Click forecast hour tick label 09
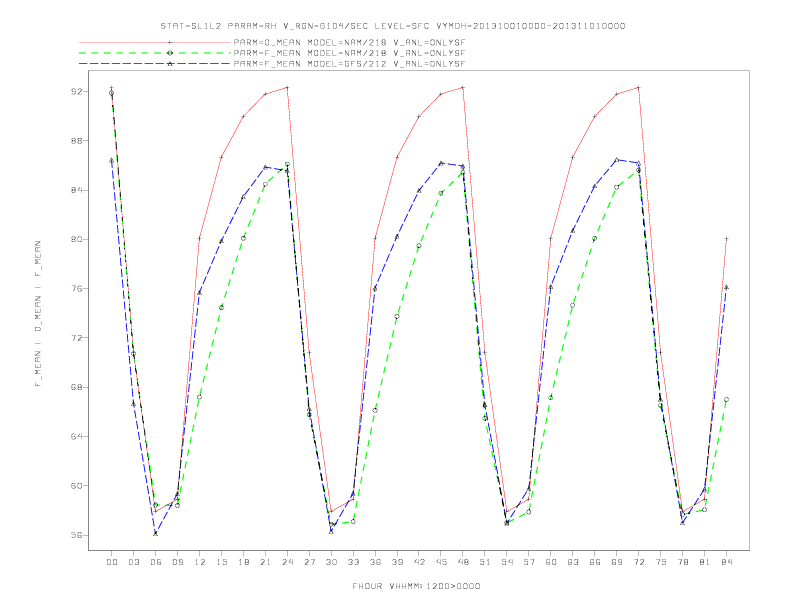 [x=177, y=562]
